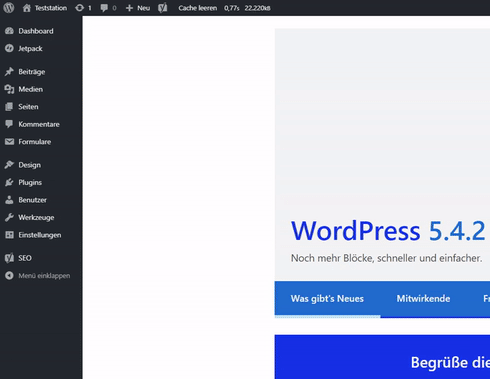
Task: Click the Menü einklappen collapse arrow icon
Action: (x=9, y=275)
